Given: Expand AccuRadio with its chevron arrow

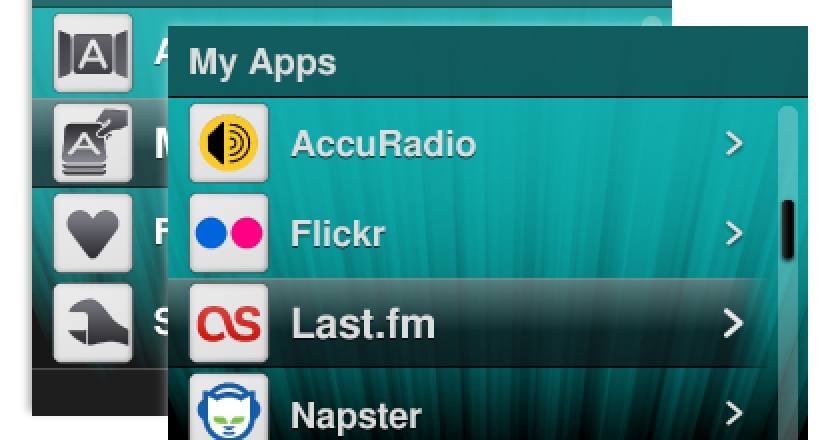Looking at the screenshot, I should point(734,144).
